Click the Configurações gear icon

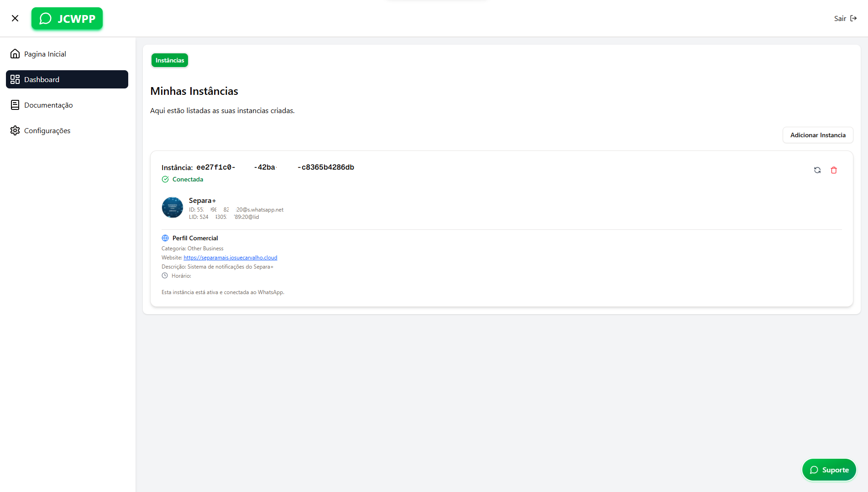(15, 130)
